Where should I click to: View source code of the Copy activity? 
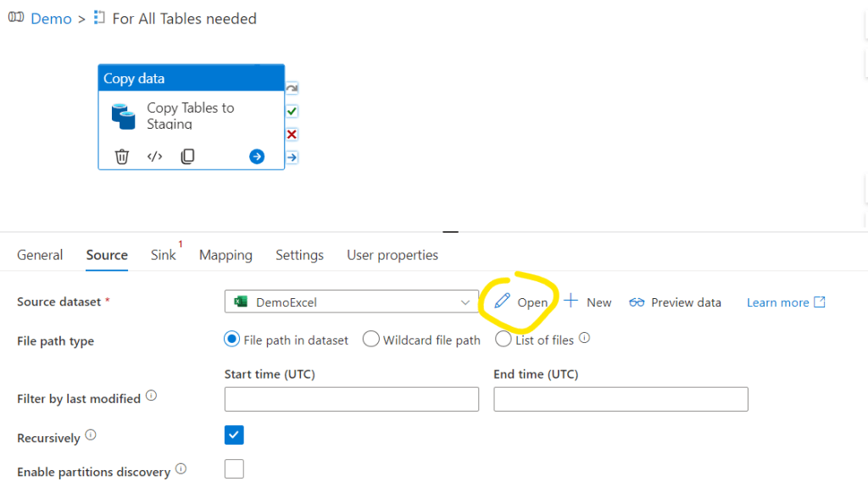pyautogui.click(x=154, y=157)
